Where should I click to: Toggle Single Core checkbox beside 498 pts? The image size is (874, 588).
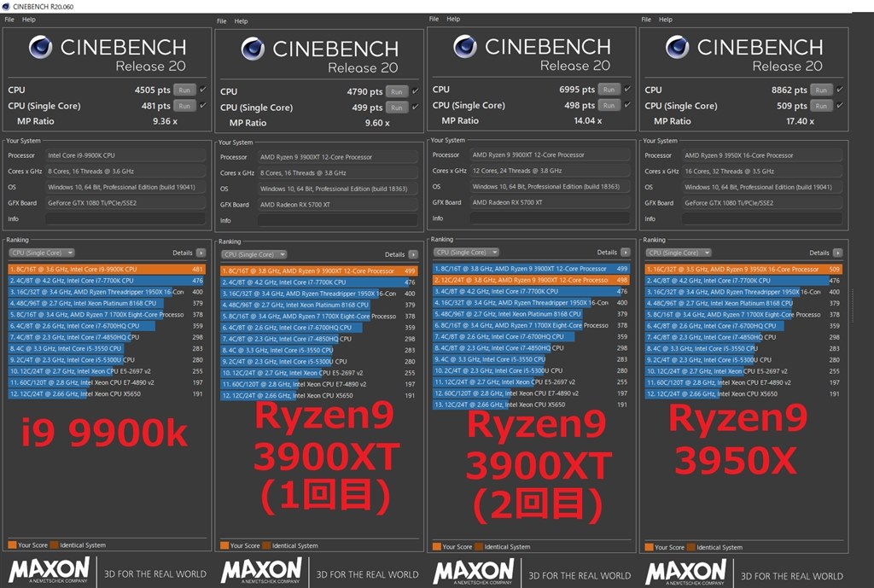point(627,105)
